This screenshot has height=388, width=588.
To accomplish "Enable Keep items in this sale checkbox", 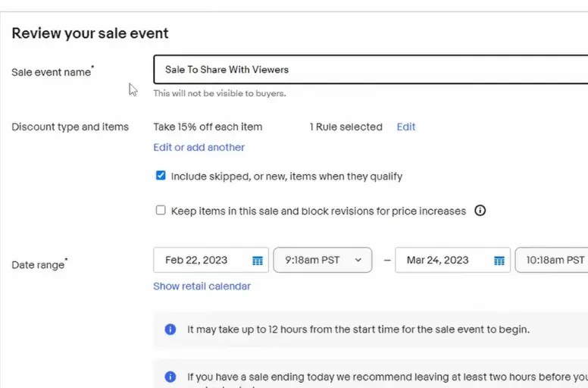I will pyautogui.click(x=161, y=211).
